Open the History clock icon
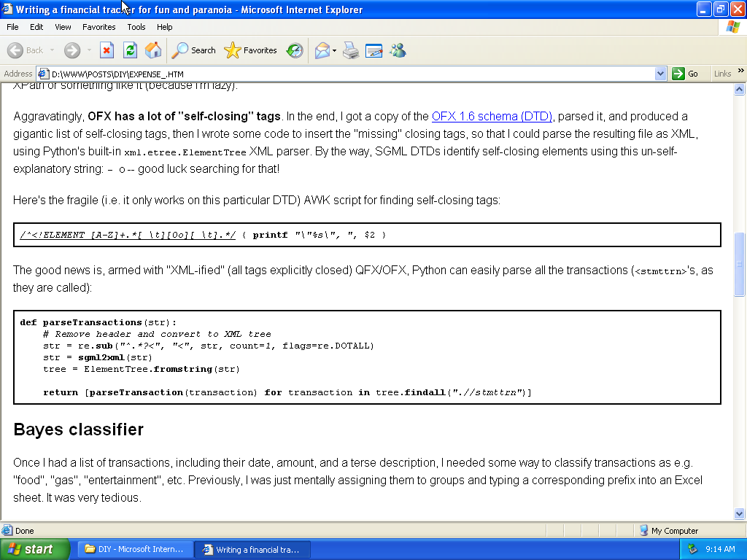 click(x=295, y=50)
